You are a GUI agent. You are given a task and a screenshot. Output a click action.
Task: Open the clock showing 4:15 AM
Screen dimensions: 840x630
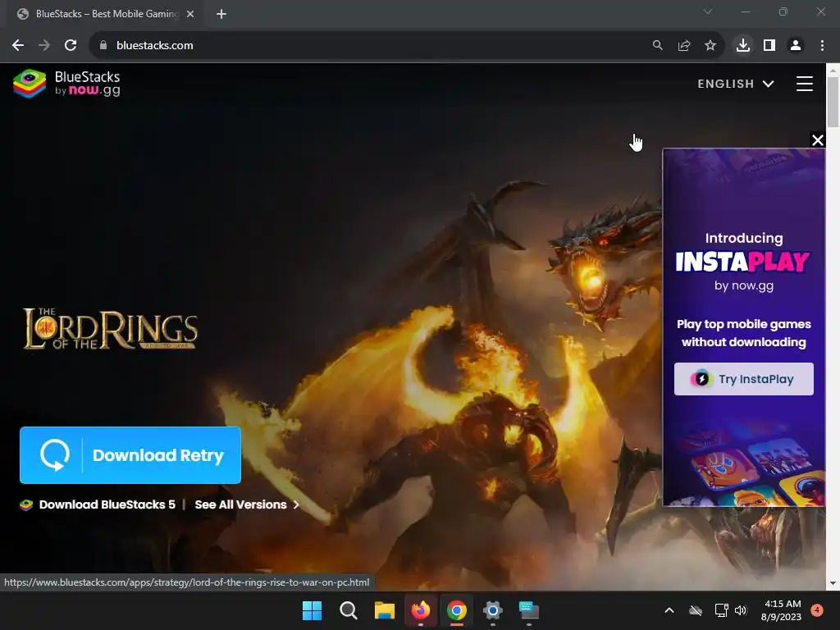pos(782,610)
